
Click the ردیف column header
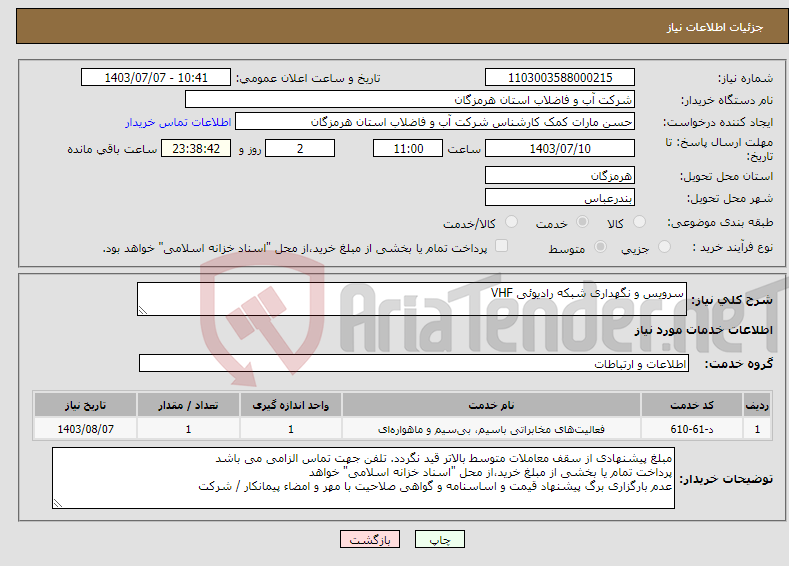[757, 405]
